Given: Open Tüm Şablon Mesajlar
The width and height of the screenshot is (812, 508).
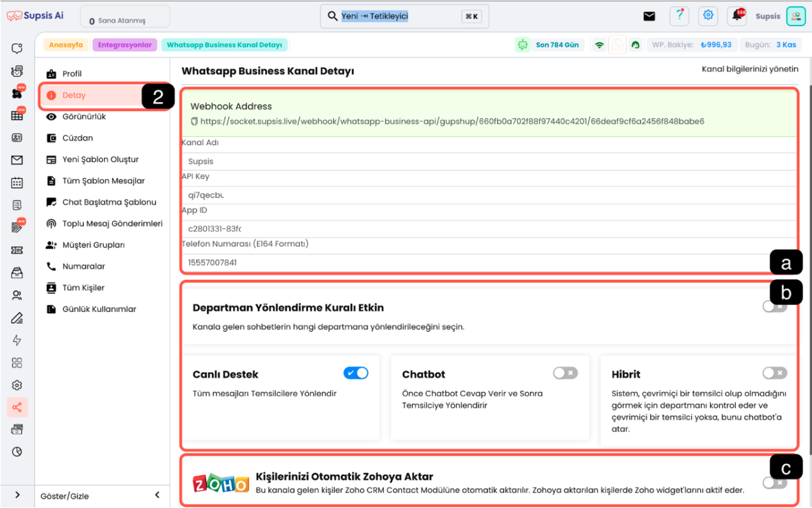Looking at the screenshot, I should [x=103, y=181].
